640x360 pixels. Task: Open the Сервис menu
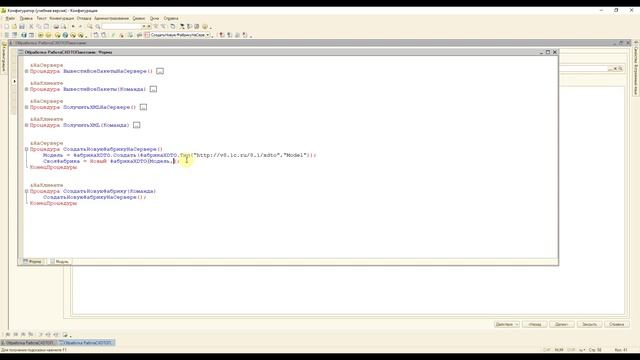tap(139, 18)
